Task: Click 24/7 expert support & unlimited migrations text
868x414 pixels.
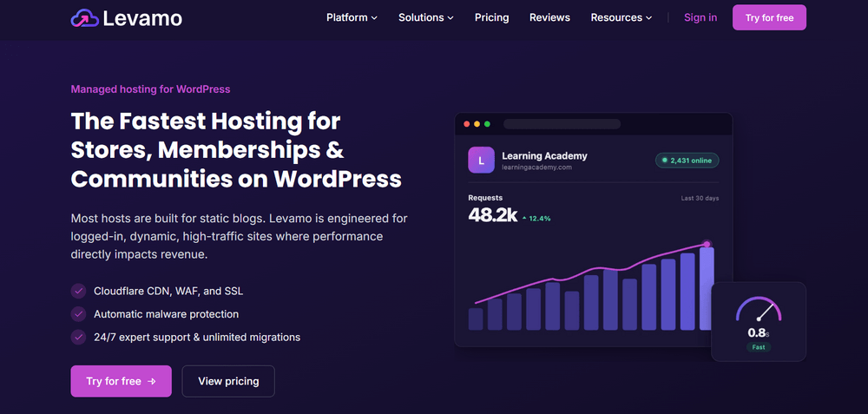Action: click(x=197, y=337)
